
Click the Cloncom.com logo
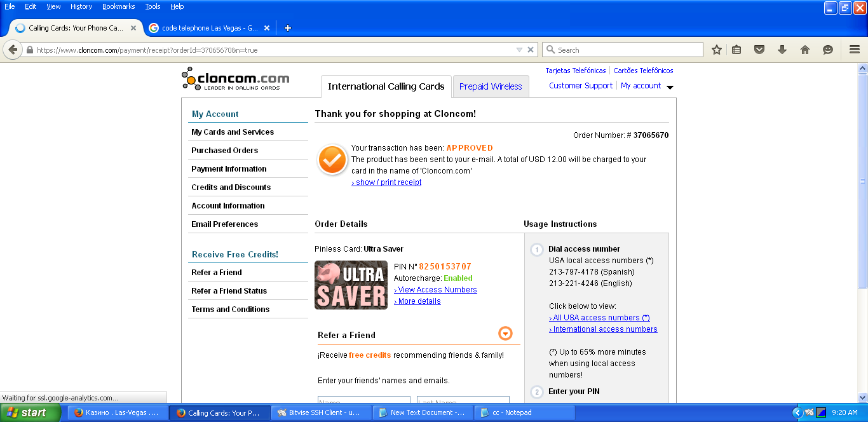[235, 79]
